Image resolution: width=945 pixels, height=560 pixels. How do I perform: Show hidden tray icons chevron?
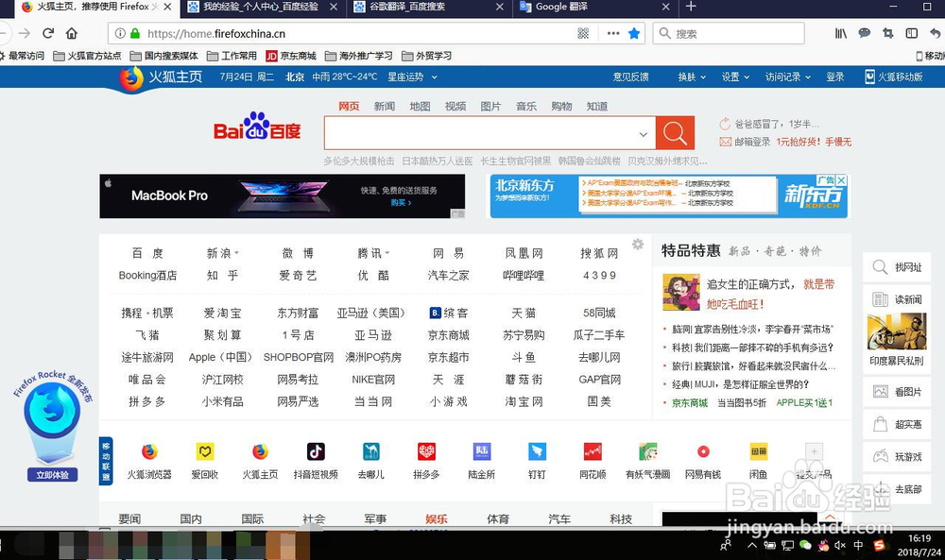(752, 546)
